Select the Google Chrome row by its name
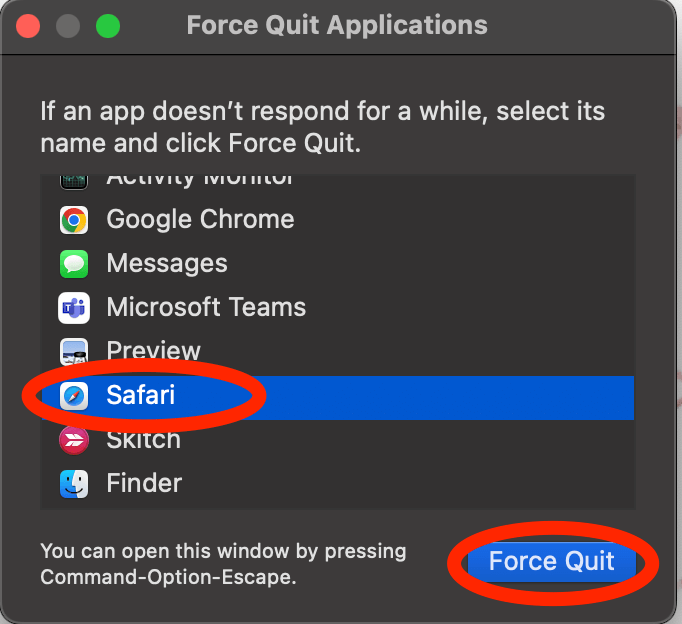Image resolution: width=682 pixels, height=624 pixels. [x=200, y=220]
